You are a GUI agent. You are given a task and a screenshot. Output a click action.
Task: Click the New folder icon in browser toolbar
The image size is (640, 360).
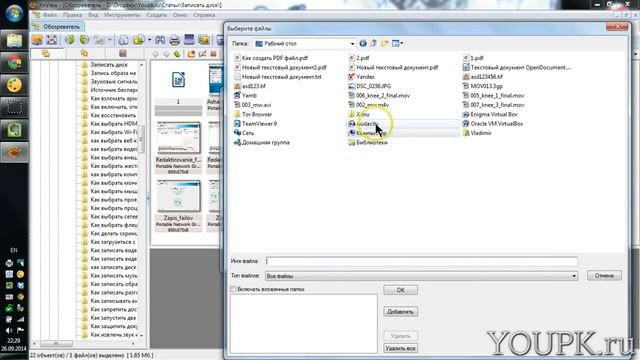[x=191, y=54]
